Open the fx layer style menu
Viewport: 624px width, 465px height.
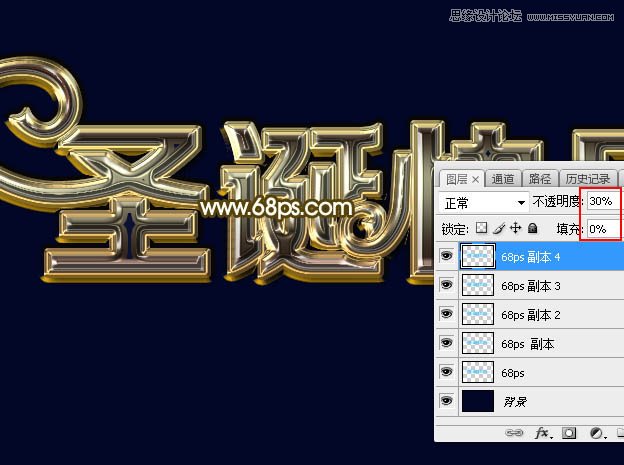(544, 433)
